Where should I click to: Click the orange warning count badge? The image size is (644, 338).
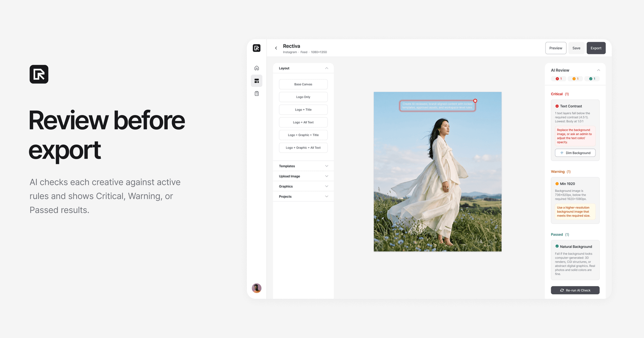tap(575, 79)
